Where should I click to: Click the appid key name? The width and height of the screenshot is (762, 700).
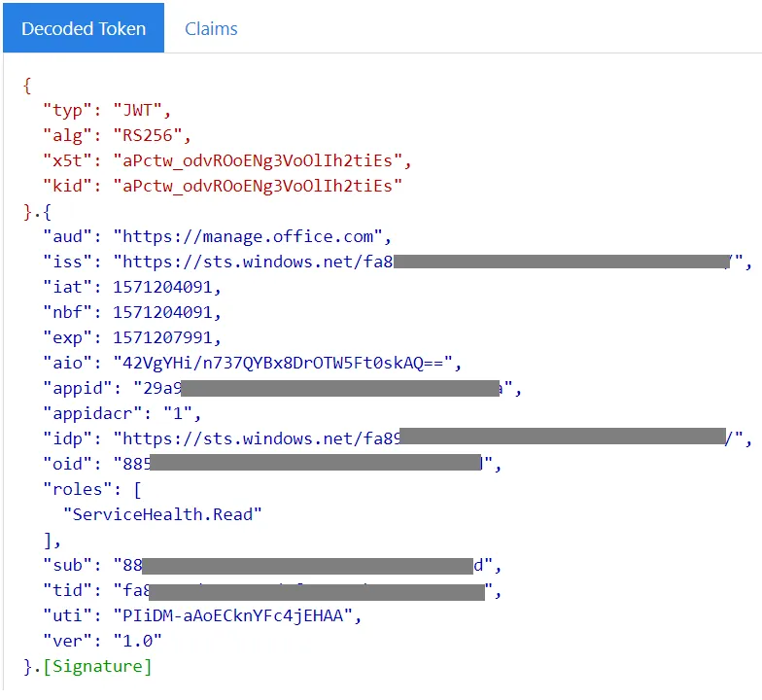tap(77, 388)
